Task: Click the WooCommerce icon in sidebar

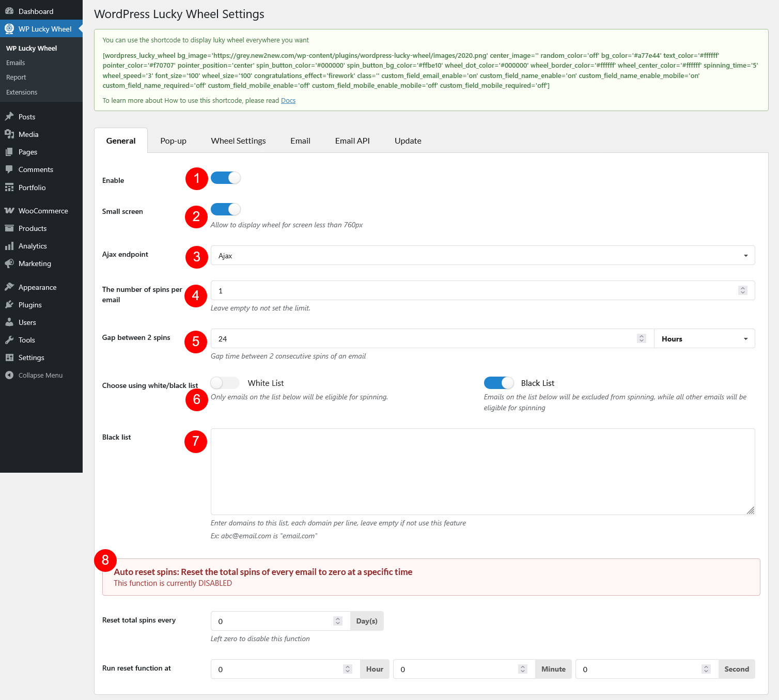Action: tap(9, 211)
